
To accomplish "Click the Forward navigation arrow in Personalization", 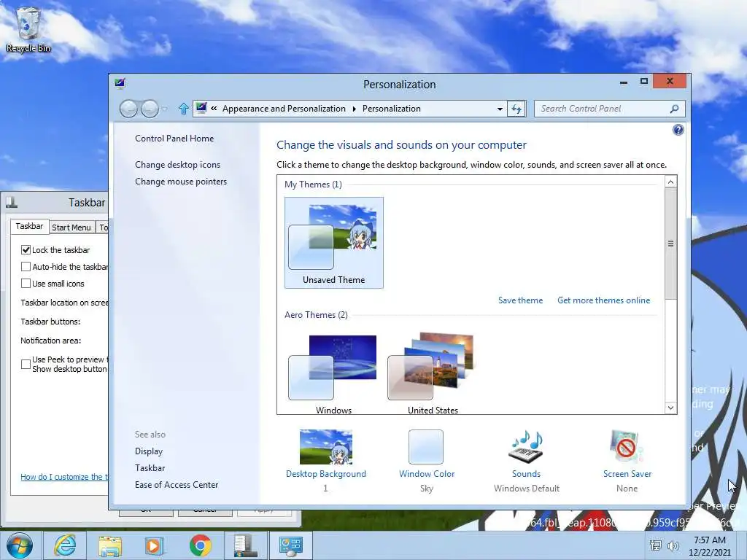I will pos(150,109).
